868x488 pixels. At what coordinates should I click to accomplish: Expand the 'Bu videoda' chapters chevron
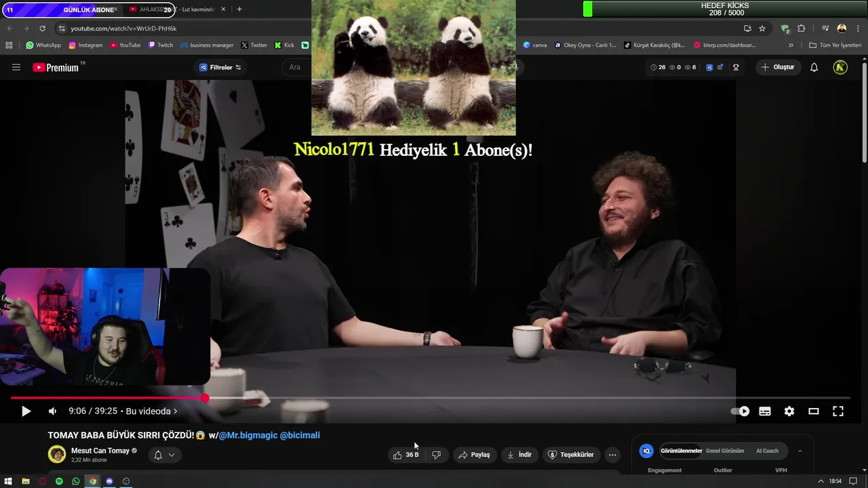[175, 411]
